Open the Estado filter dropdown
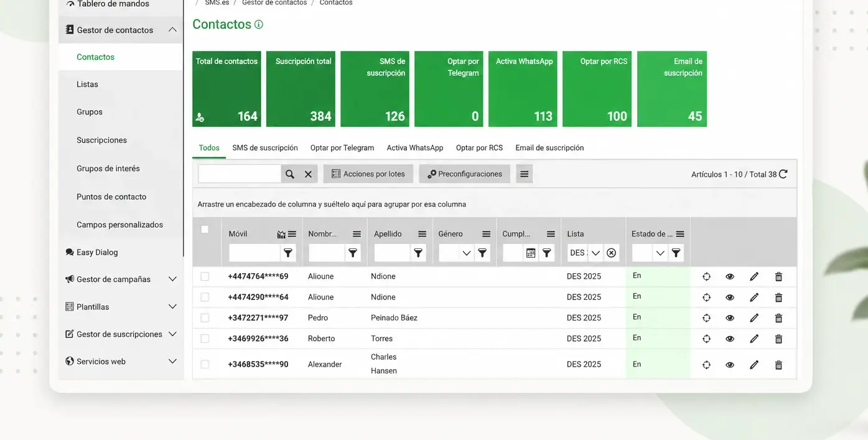The height and width of the screenshot is (440, 868). click(x=660, y=253)
